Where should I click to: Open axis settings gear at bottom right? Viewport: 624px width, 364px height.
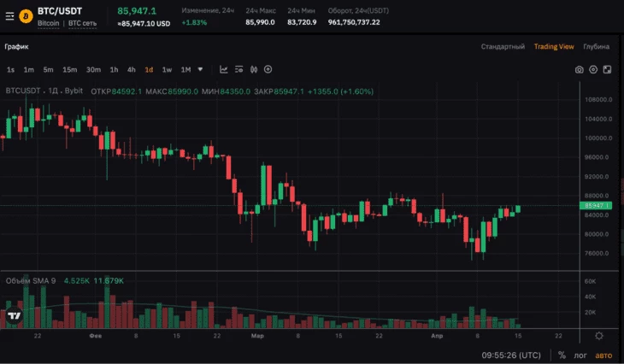click(x=599, y=336)
